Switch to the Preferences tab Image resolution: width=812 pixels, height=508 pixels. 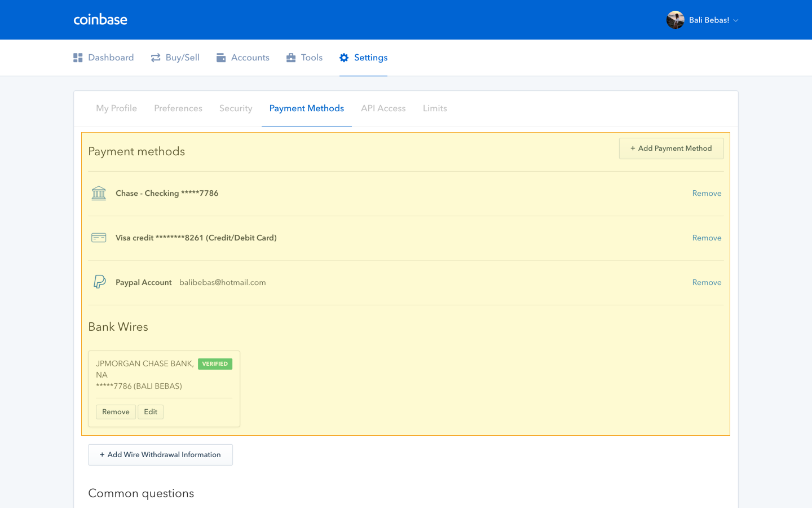(178, 108)
